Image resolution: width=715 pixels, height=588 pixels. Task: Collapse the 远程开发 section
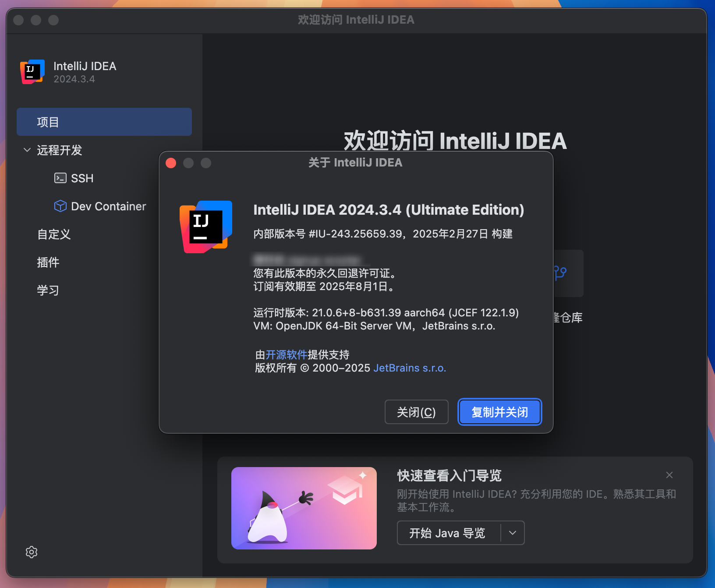[27, 150]
